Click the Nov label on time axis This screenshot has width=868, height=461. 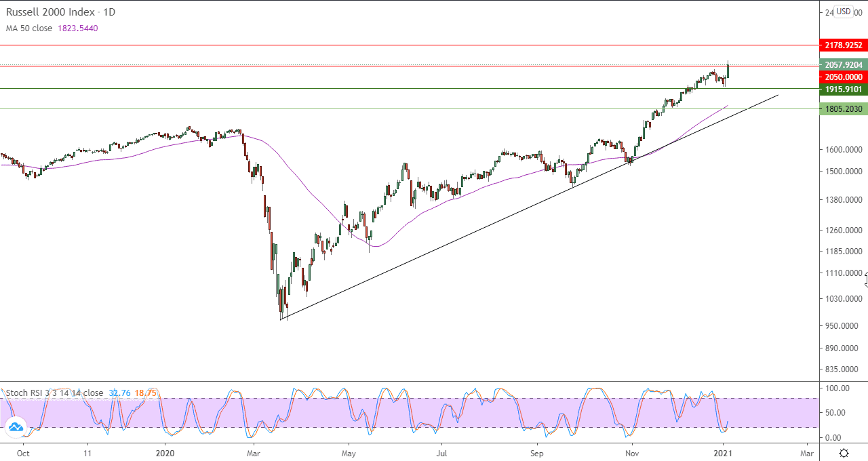[632, 453]
